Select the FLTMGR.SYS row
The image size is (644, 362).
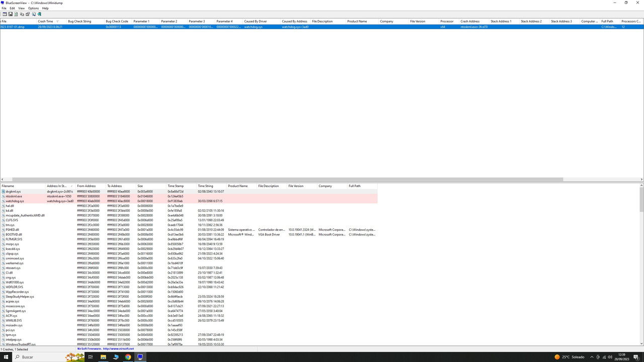[189, 239]
